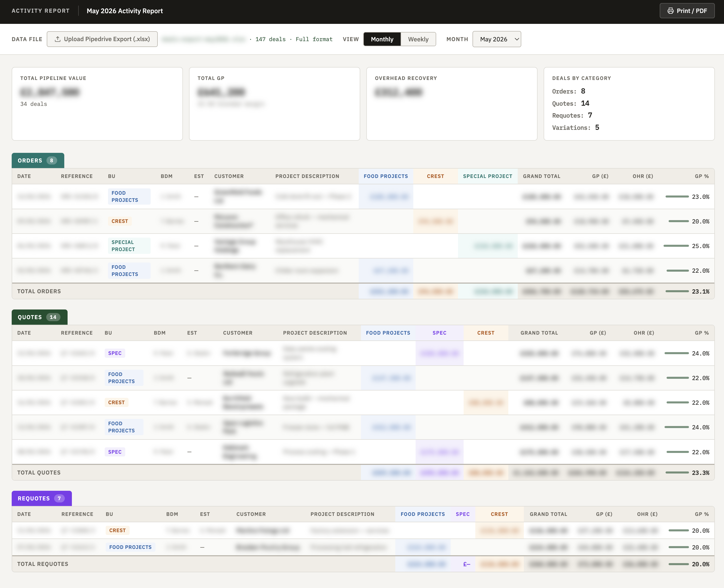Click the Requotes table Food Projects column header

423,514
